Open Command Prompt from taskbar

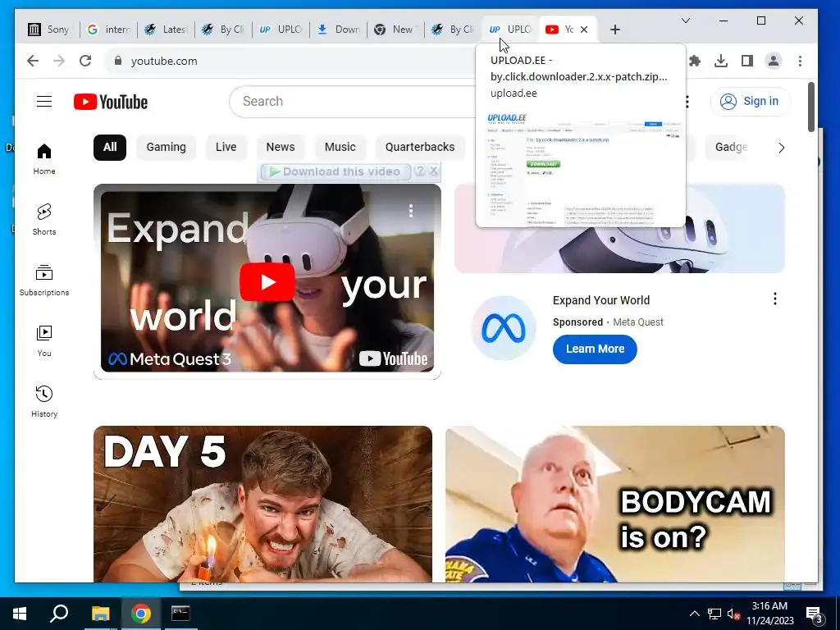tap(180, 614)
